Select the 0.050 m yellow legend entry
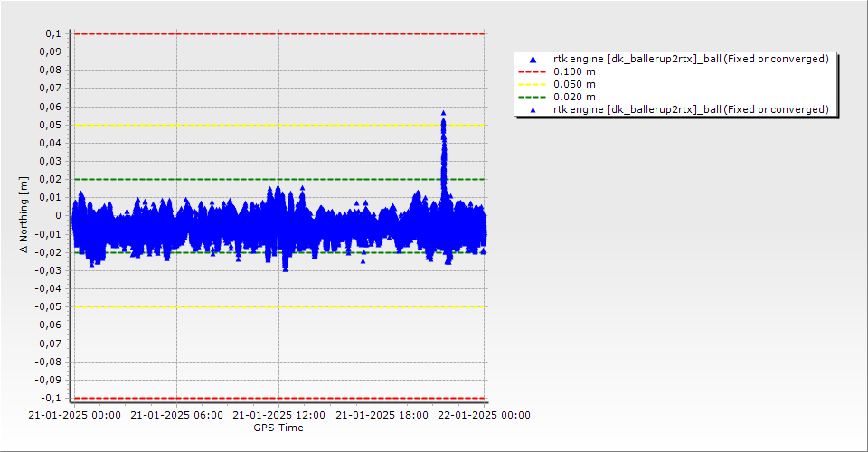868x452 pixels. 557,84
